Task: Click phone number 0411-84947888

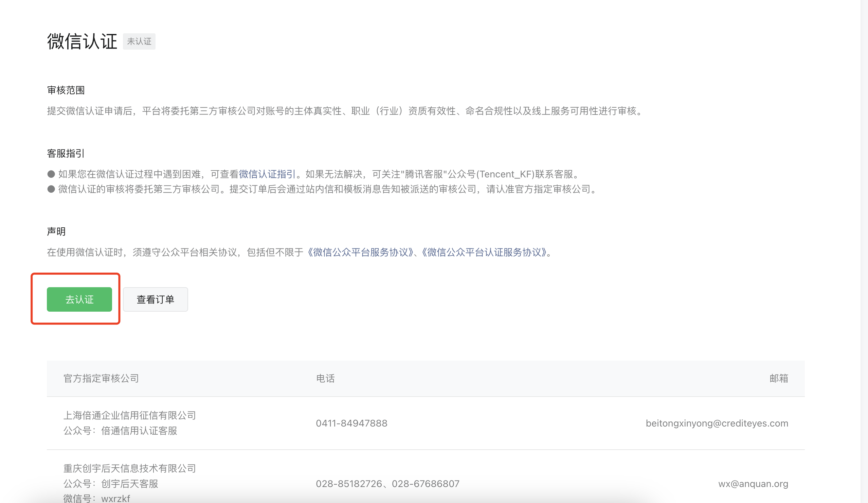Action: coord(351,423)
